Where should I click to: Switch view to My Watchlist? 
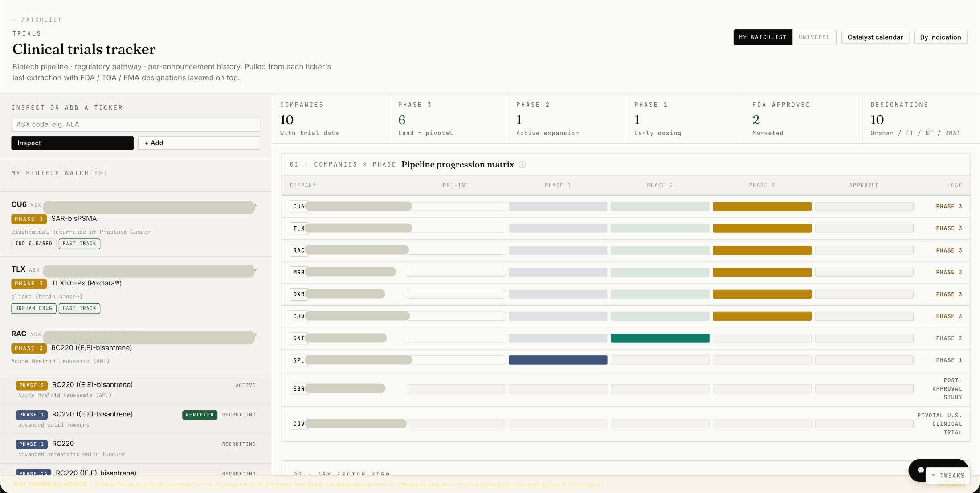coord(763,37)
